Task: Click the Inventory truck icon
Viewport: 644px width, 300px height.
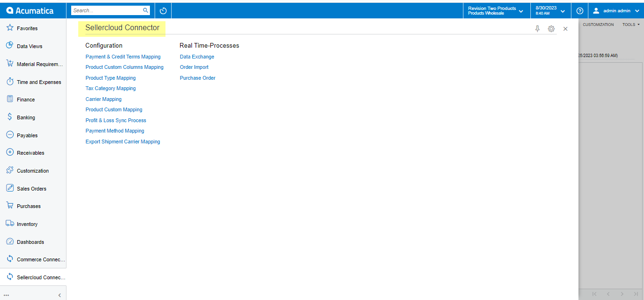Action: (9, 224)
